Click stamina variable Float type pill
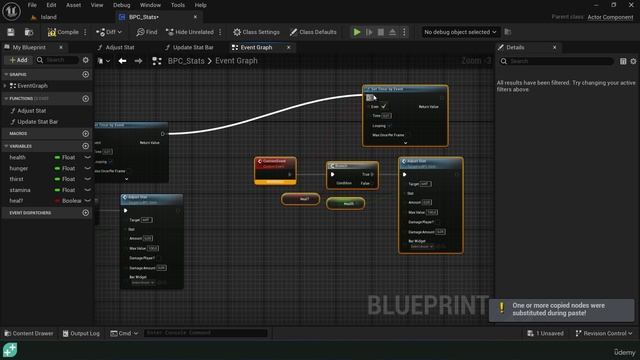This screenshot has width=640, height=360. 65,190
